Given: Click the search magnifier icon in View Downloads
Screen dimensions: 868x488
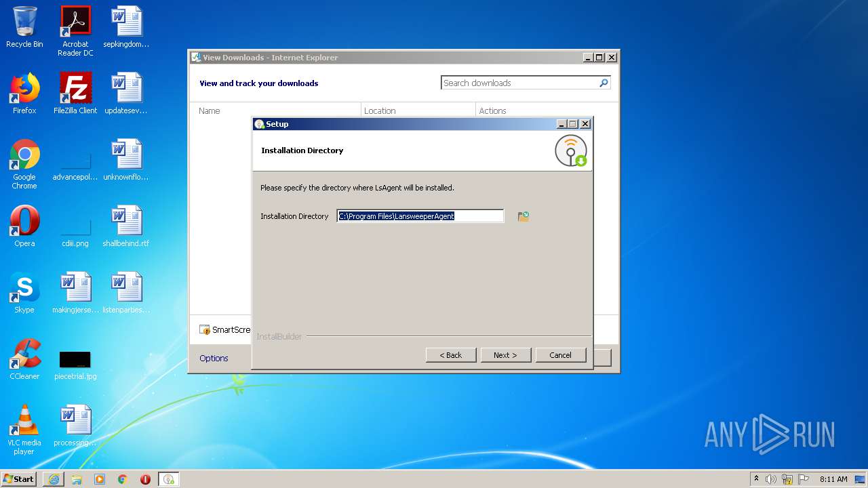Looking at the screenshot, I should click(x=604, y=83).
